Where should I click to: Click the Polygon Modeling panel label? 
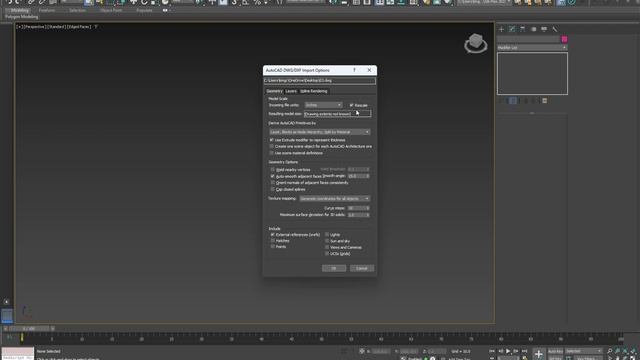pyautogui.click(x=22, y=17)
